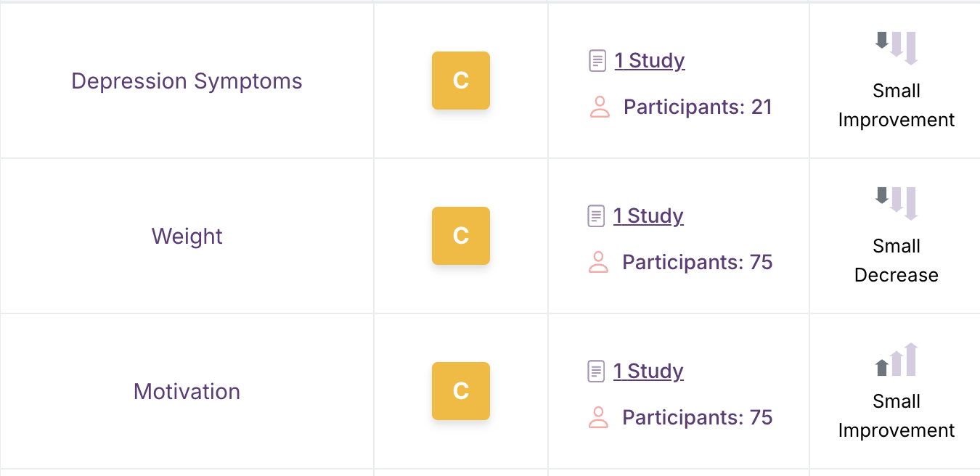The image size is (980, 476).
Task: Click the yellow C grade badge for Motivation
Action: [461, 391]
